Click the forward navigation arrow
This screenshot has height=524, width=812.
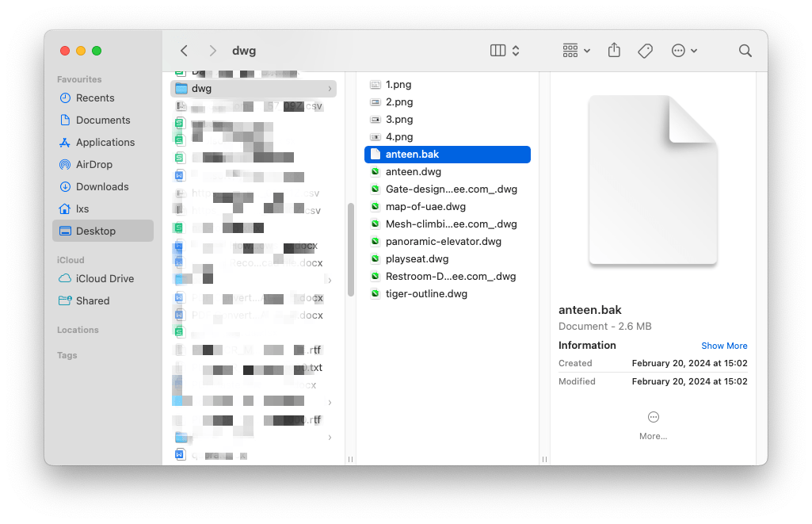tap(212, 50)
